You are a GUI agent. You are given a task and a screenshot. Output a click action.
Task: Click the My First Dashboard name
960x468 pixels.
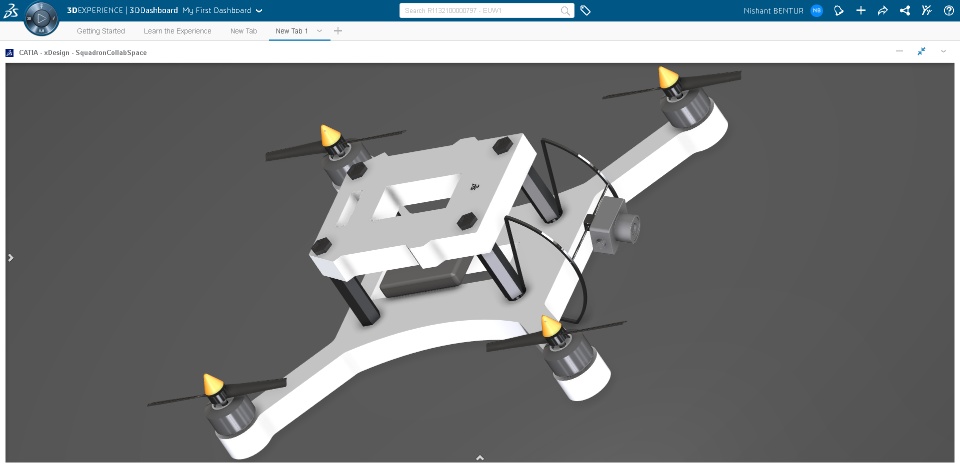click(x=217, y=10)
